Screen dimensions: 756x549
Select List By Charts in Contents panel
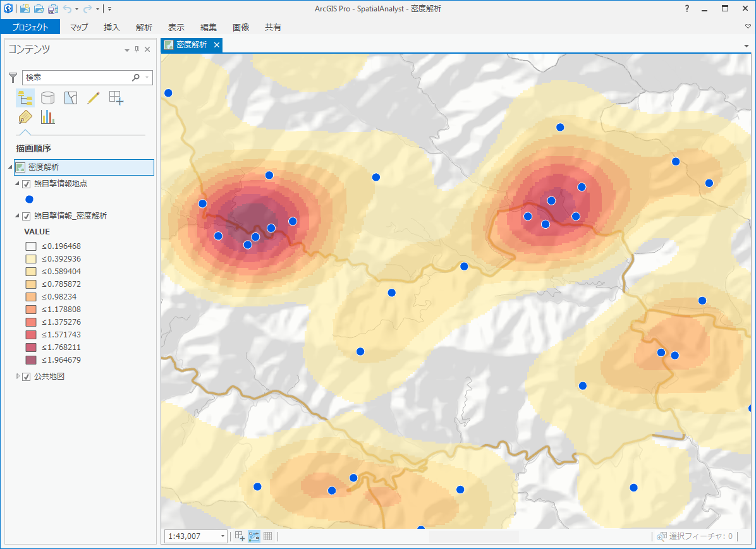coord(49,117)
